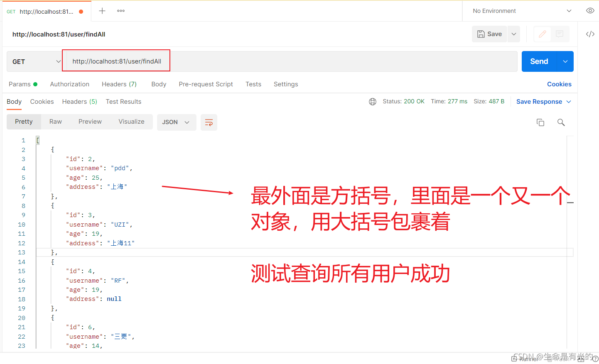Click the "address": null line

coord(93,299)
